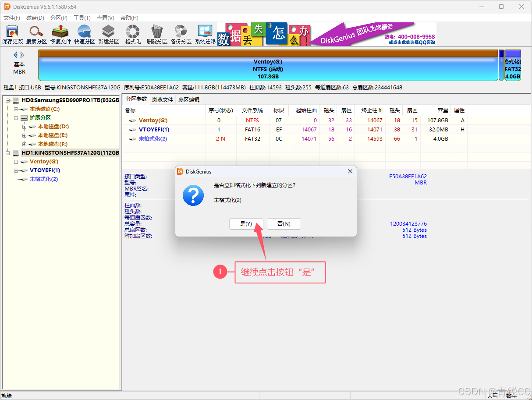532x400 pixels.
Task: Open the 工具(T) menu
Action: tap(82, 18)
